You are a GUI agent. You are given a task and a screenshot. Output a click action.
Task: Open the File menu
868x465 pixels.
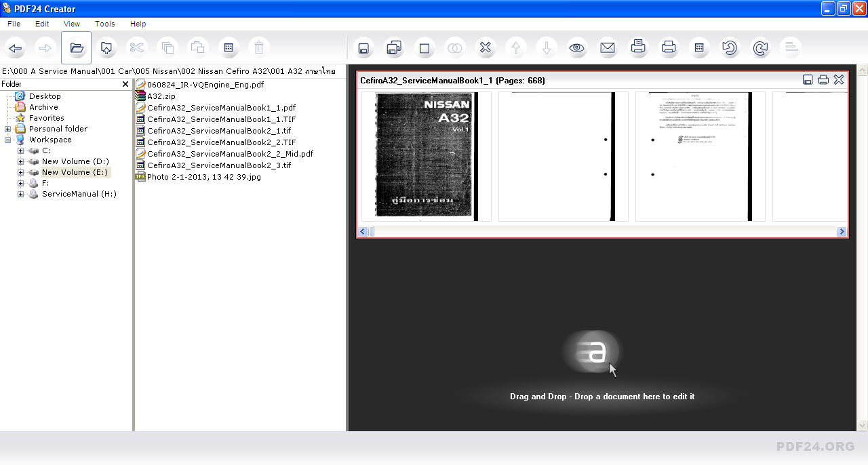14,24
